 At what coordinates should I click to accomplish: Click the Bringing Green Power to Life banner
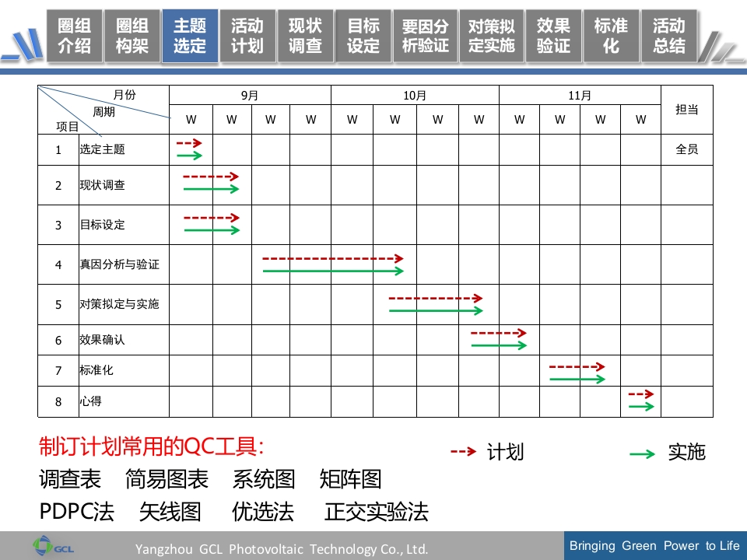(x=654, y=545)
